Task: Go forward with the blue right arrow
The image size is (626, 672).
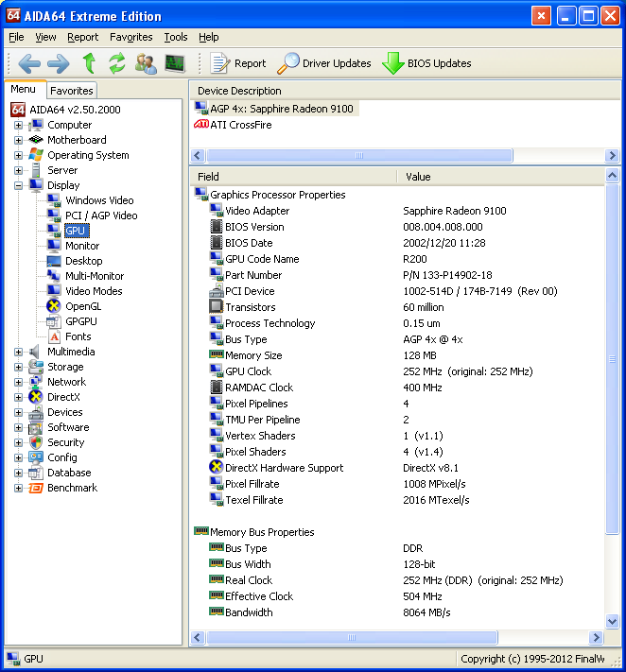Action: click(59, 63)
